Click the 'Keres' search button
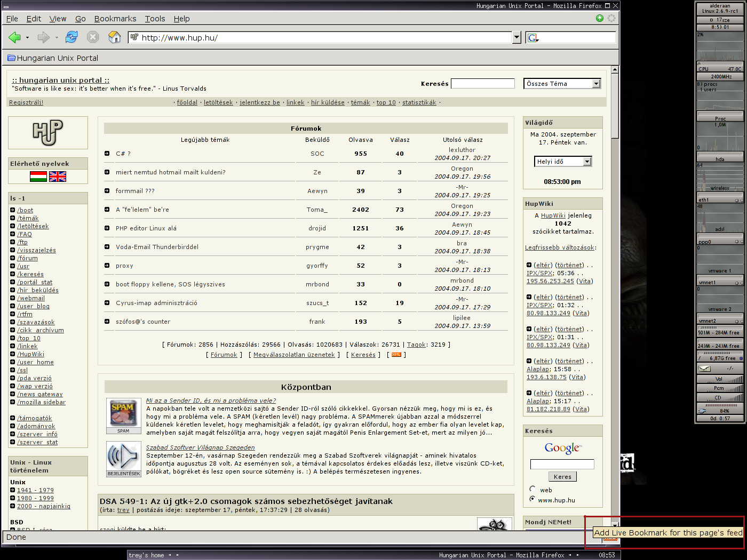747x560 pixels. click(x=562, y=477)
